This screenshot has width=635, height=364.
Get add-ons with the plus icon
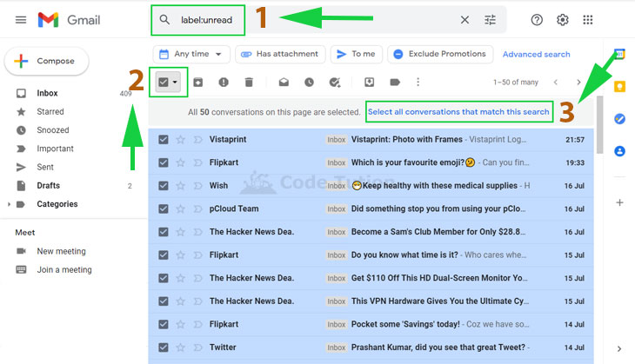pos(619,202)
